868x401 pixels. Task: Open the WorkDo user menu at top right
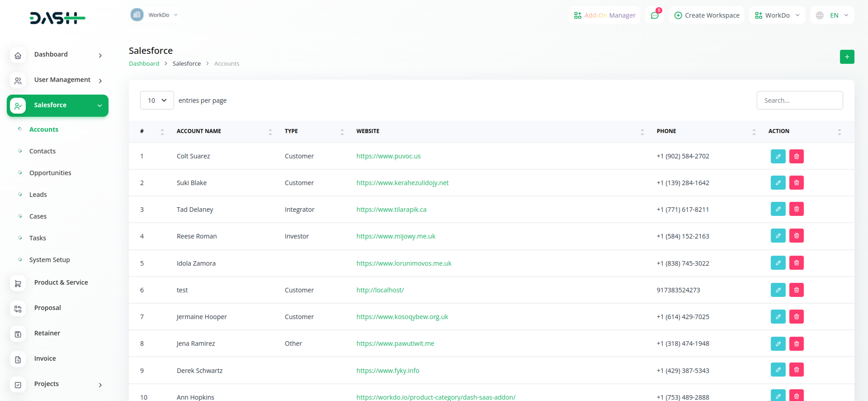[777, 15]
